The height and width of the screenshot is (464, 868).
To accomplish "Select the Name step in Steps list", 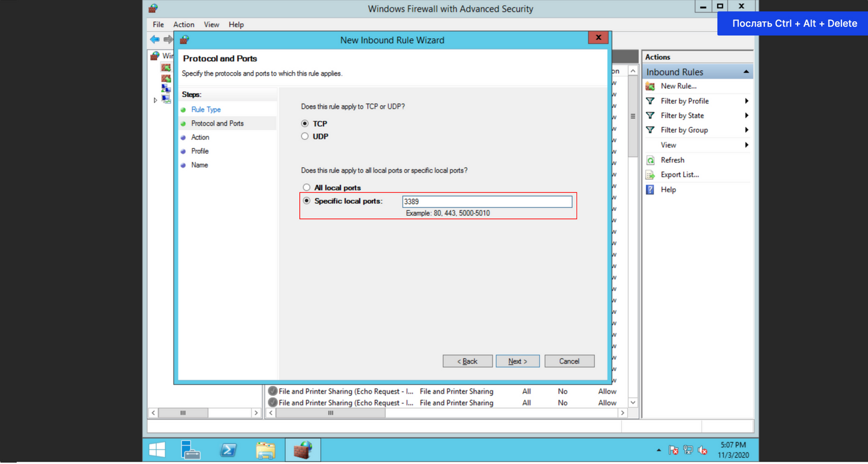I will (200, 165).
